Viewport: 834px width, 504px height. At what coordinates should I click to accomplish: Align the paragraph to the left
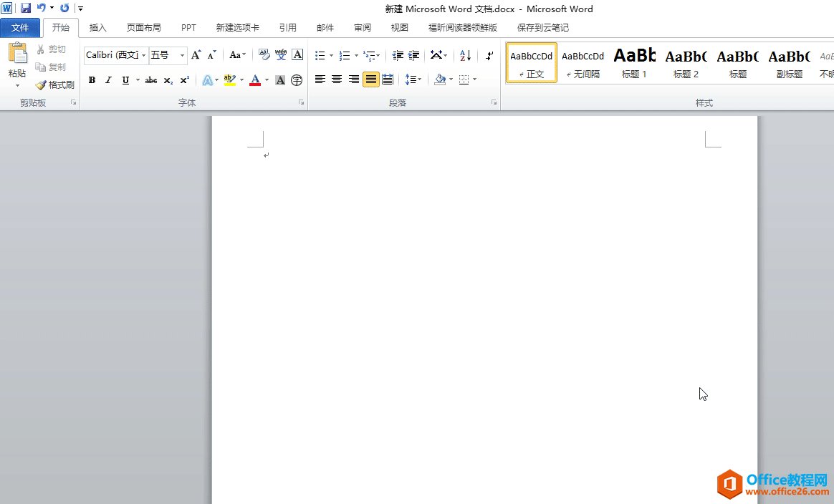[x=320, y=79]
